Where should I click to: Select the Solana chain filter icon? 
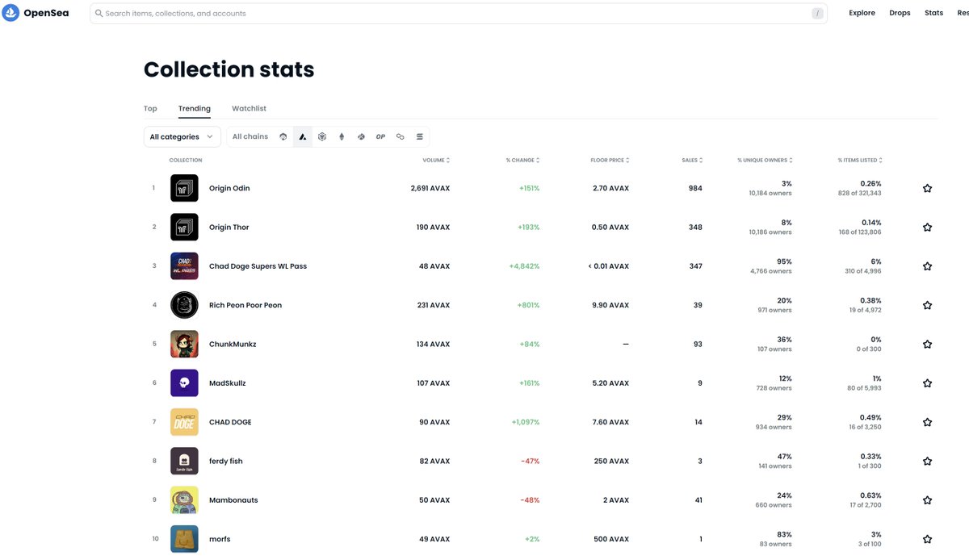coord(419,137)
